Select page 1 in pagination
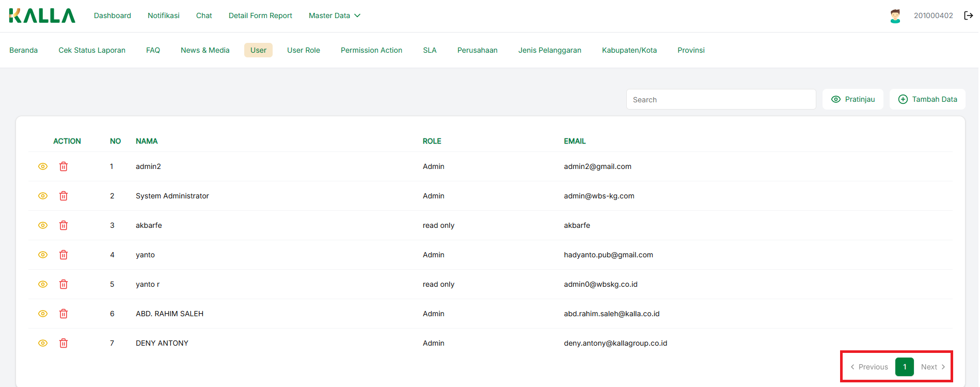The width and height of the screenshot is (980, 387). pyautogui.click(x=905, y=367)
